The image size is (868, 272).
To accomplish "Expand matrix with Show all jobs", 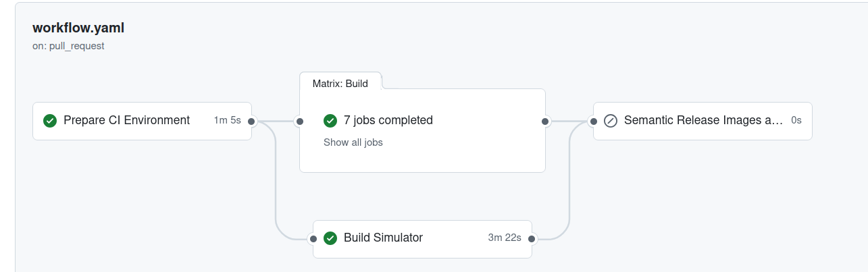I will click(353, 142).
